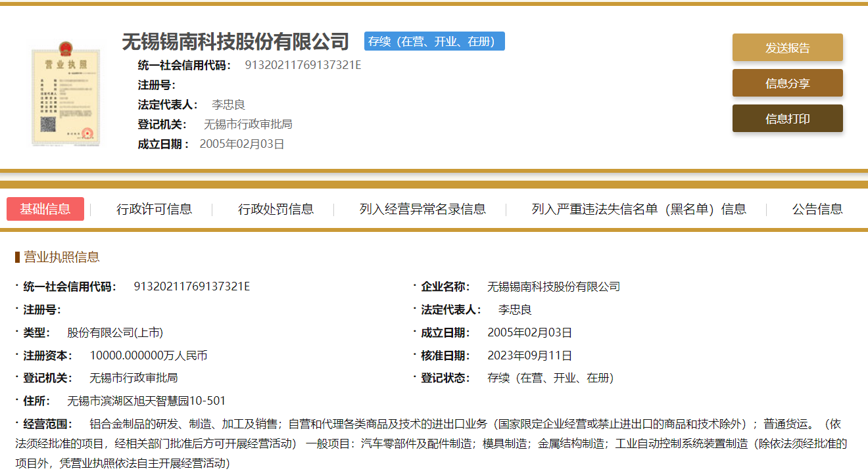Open the business license thumbnail image

point(66,93)
